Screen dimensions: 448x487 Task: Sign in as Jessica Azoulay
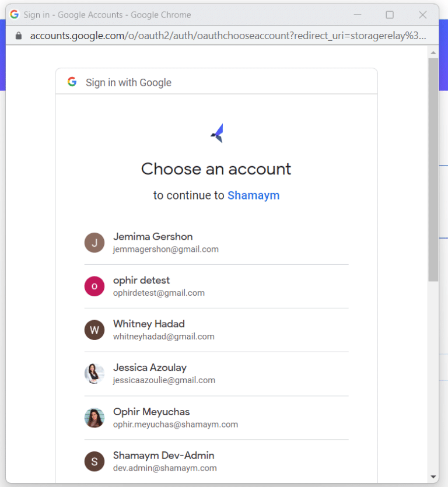tap(216, 374)
